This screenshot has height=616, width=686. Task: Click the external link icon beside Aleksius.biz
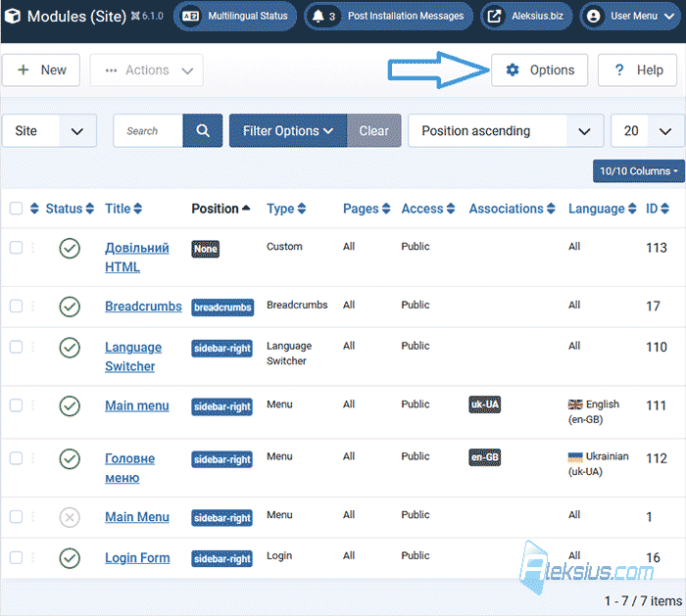pos(494,17)
